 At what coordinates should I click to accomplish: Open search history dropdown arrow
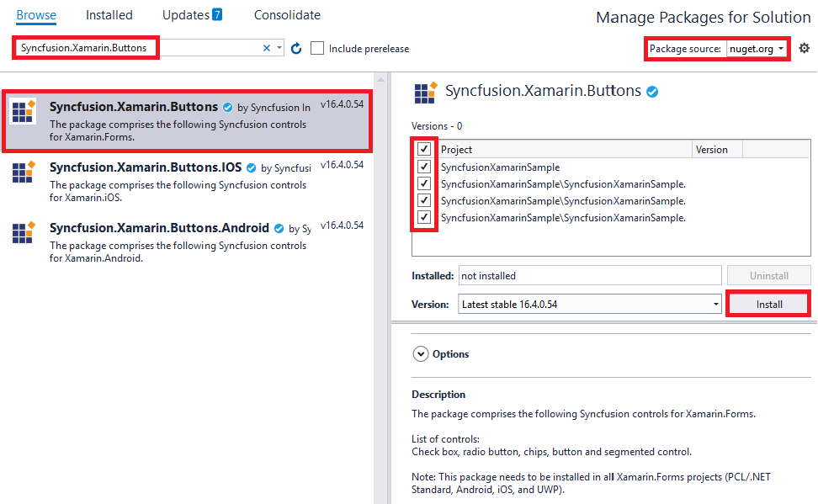[280, 49]
